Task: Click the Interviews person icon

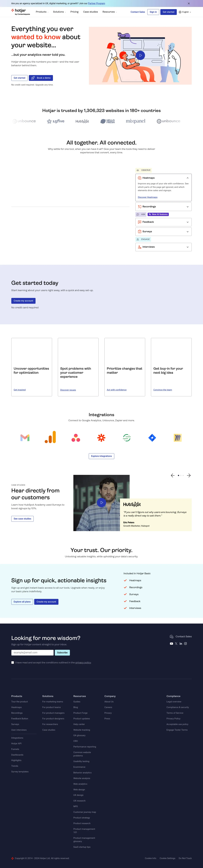Action: pyautogui.click(x=140, y=247)
